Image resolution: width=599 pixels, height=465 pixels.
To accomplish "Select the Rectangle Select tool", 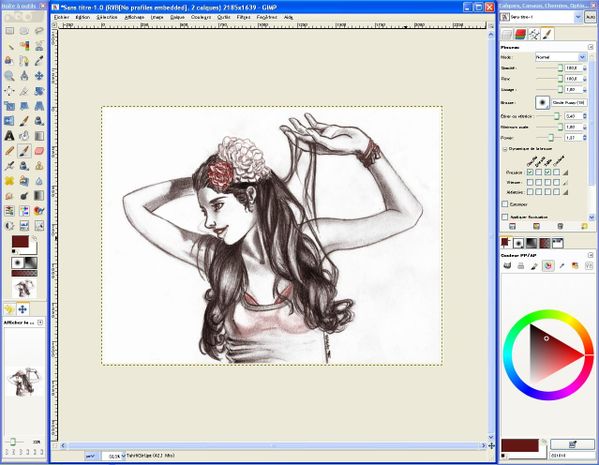I will [x=9, y=31].
